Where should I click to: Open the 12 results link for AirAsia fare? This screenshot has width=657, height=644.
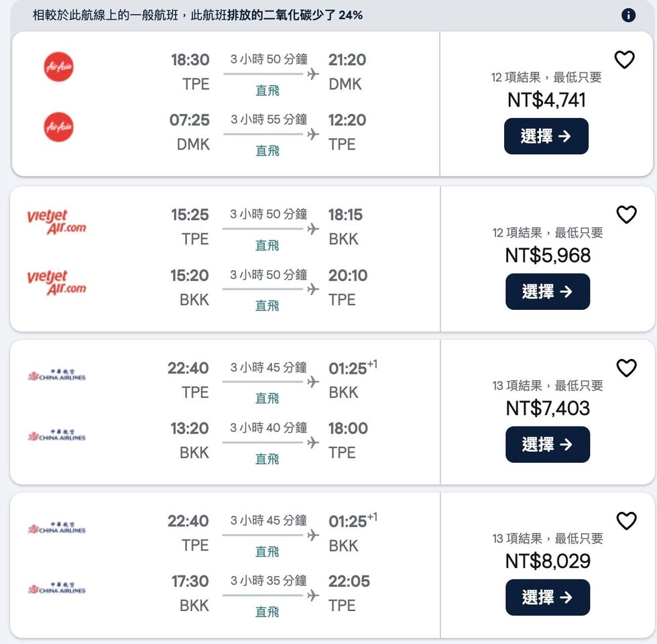point(546,78)
